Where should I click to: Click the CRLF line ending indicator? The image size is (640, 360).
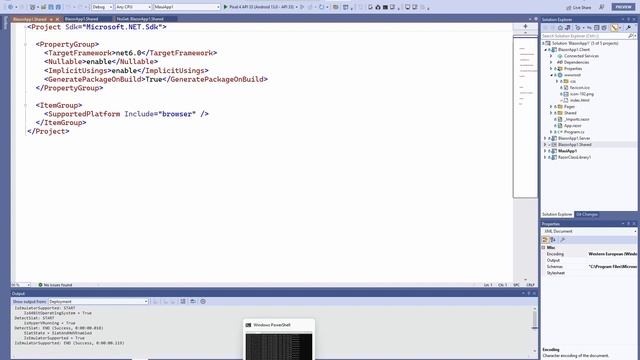(x=530, y=285)
